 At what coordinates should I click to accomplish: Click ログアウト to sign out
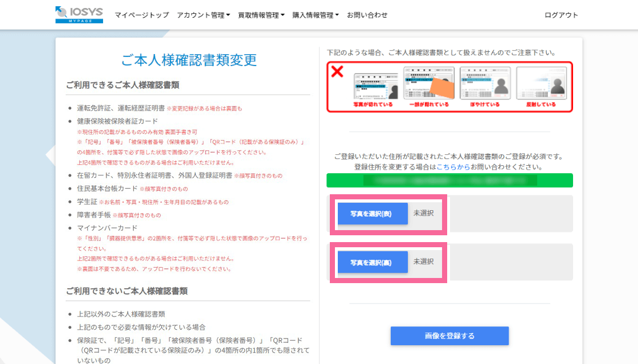561,15
